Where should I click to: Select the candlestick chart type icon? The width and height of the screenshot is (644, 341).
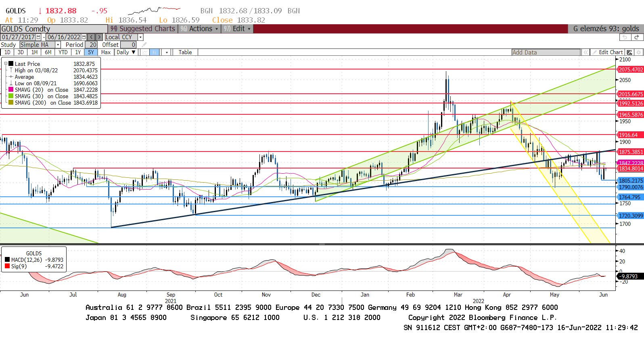click(x=155, y=52)
